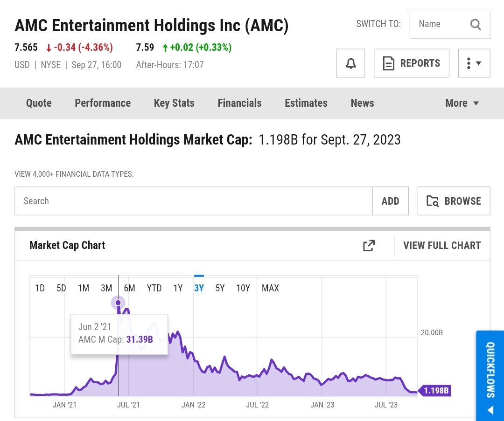Select the 10Y chart range
504x421 pixels.
click(243, 288)
